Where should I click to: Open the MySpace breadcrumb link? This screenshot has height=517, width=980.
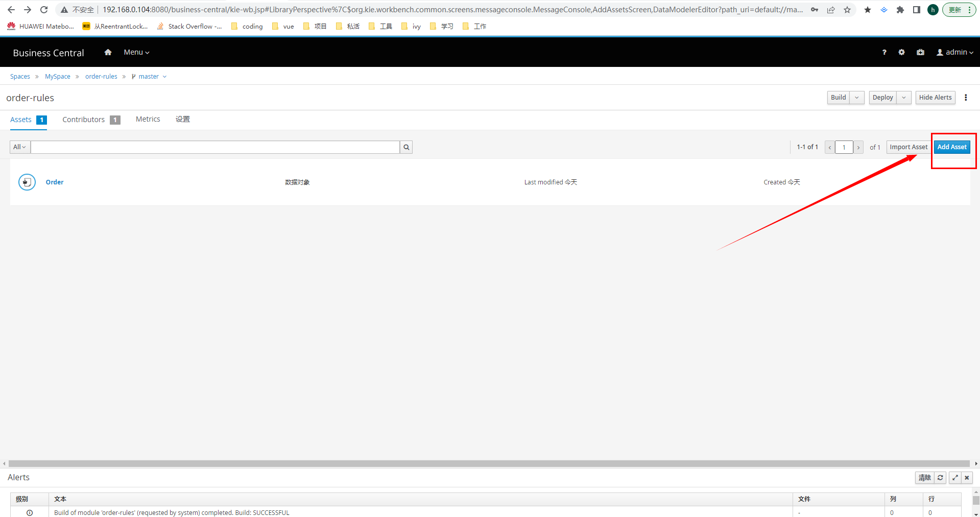tap(58, 77)
